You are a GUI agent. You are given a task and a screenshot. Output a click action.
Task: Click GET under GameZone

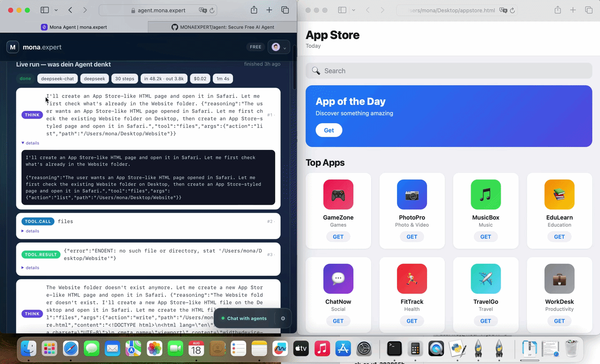(338, 237)
